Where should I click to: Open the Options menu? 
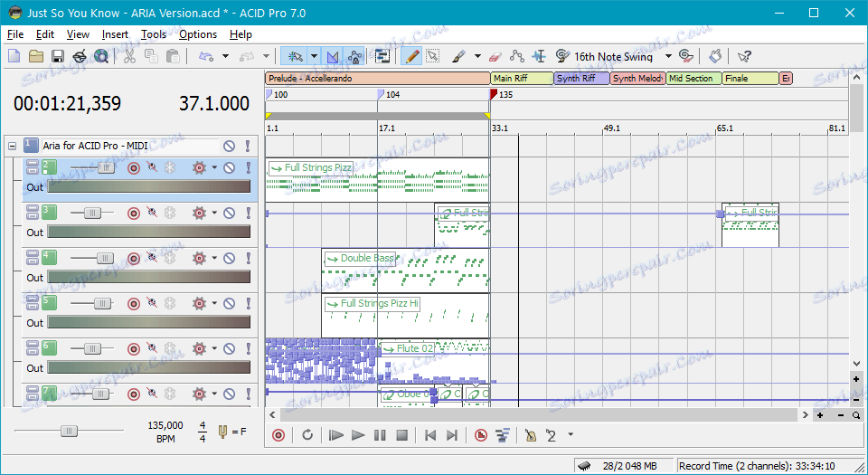[197, 34]
